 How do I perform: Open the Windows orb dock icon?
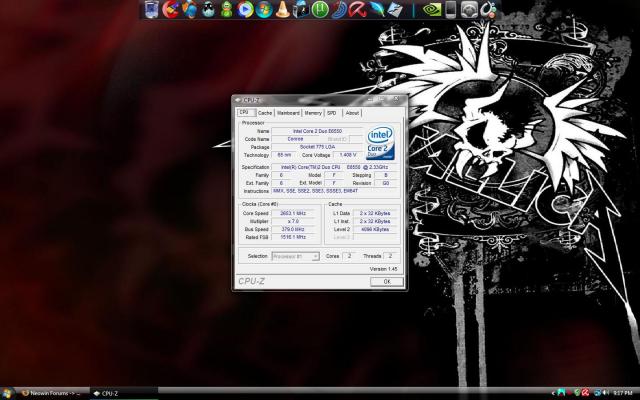264,9
